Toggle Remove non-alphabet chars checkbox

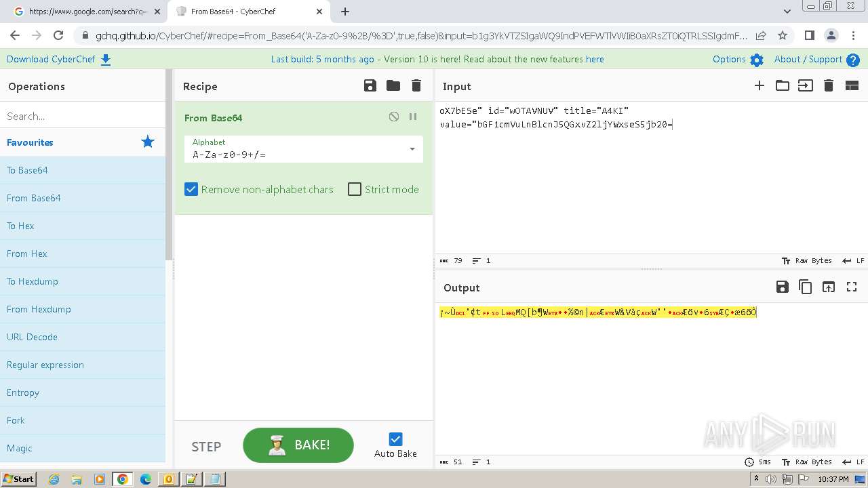(191, 189)
